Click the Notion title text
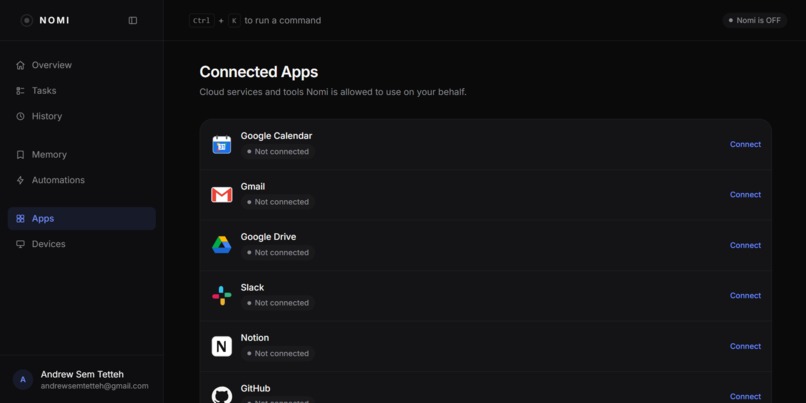806x403 pixels. click(254, 338)
